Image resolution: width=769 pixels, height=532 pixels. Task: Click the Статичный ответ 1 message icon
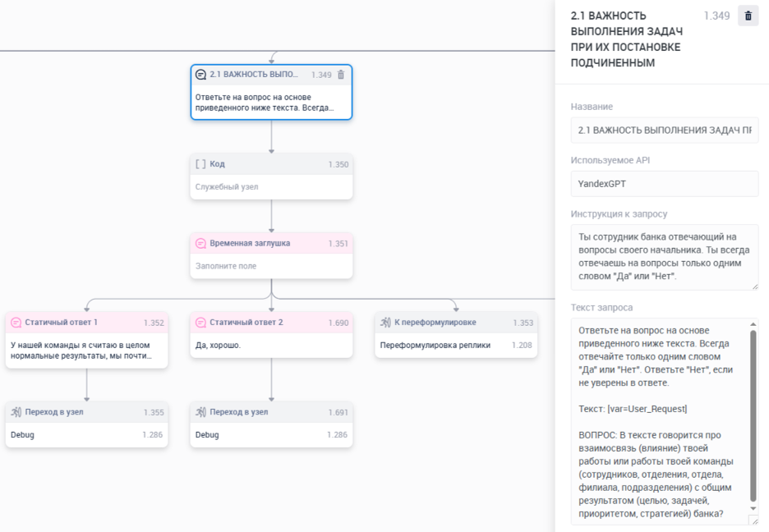[x=16, y=323]
